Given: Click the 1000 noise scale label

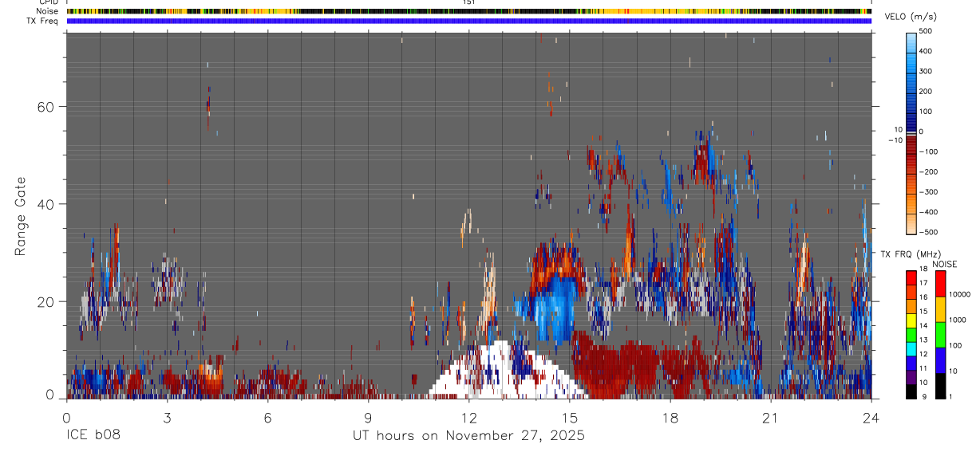Looking at the screenshot, I should click(x=956, y=320).
